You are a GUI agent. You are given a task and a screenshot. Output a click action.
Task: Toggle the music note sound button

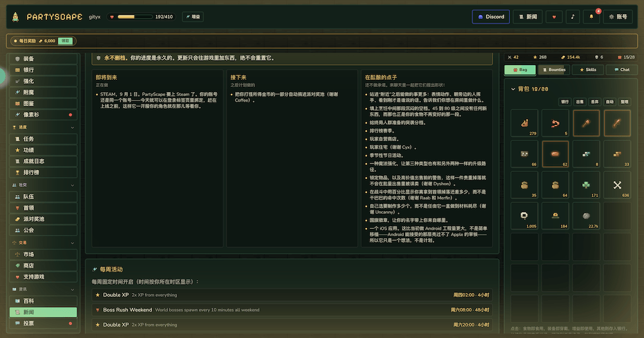coord(573,17)
